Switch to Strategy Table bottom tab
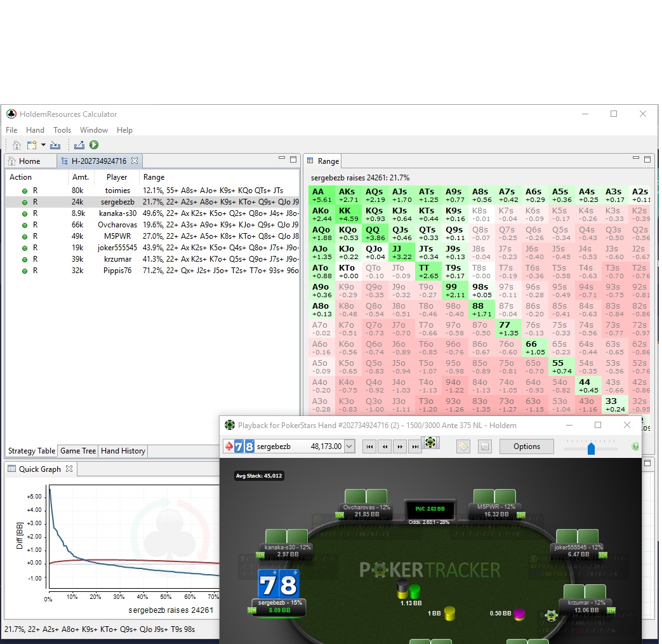Screen dimensions: 662x644 (x=32, y=451)
